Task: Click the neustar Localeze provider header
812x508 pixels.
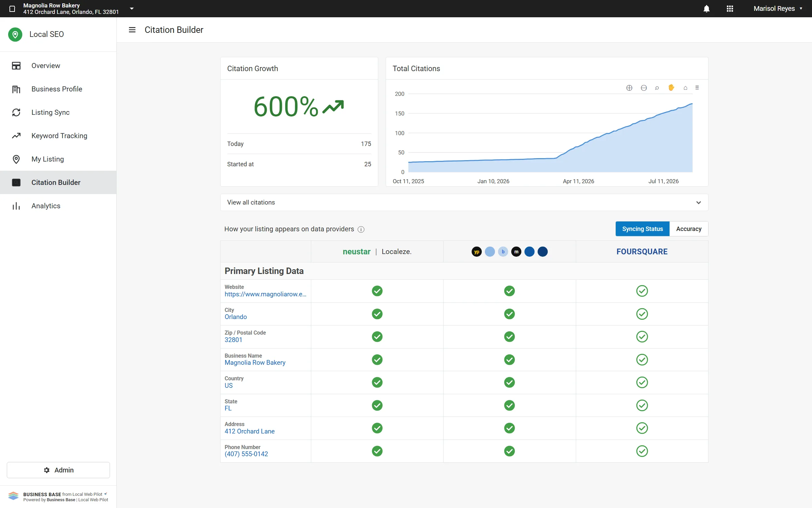Action: coord(377,252)
